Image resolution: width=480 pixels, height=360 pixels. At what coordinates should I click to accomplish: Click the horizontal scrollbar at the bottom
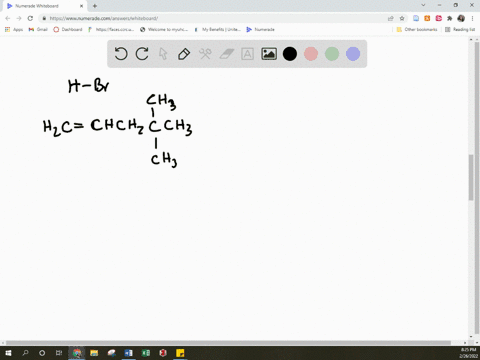coord(228,343)
